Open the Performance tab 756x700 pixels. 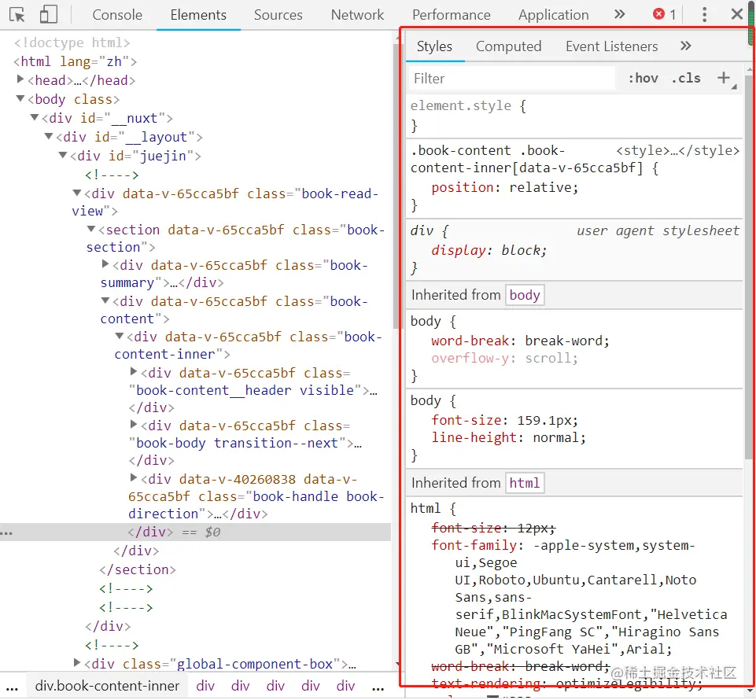coord(452,15)
